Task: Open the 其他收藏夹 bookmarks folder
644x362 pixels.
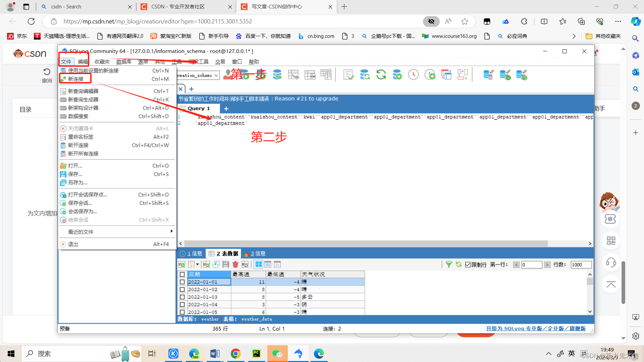Action: coord(603,36)
